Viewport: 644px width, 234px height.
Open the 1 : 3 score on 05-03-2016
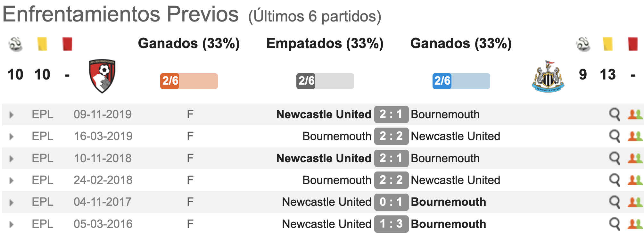[x=391, y=224]
